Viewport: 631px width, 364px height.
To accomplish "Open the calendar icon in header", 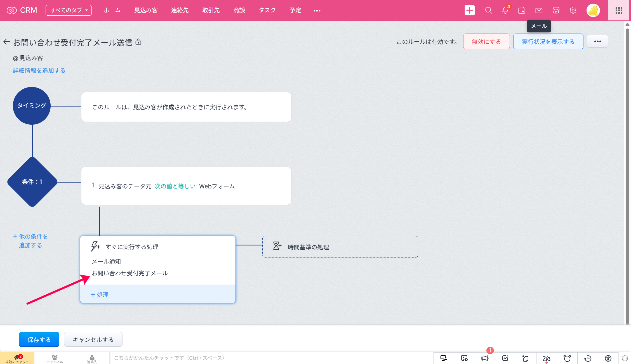I will pyautogui.click(x=522, y=10).
